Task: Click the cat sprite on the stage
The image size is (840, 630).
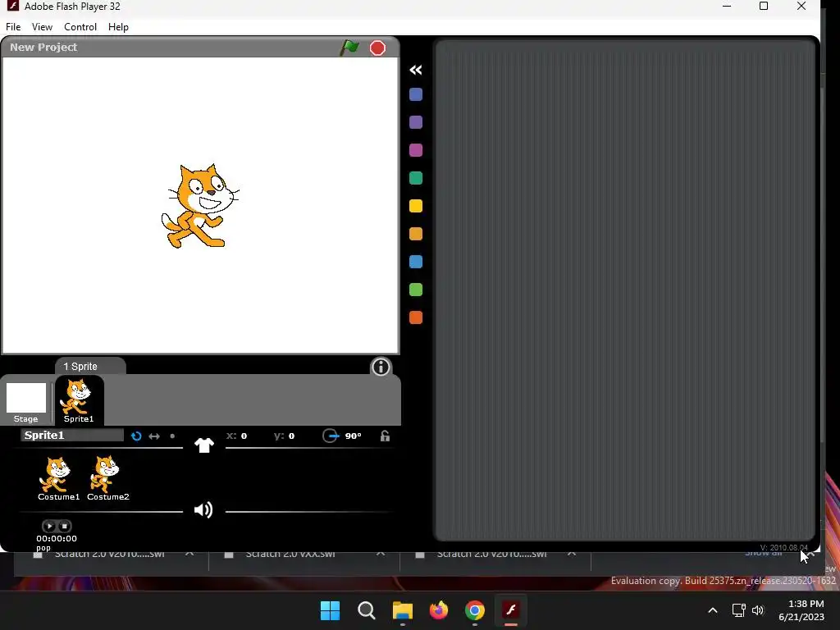Action: 200,206
